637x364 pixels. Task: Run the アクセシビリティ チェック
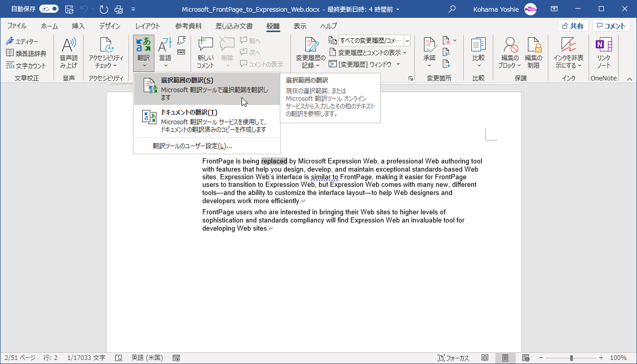pyautogui.click(x=105, y=52)
